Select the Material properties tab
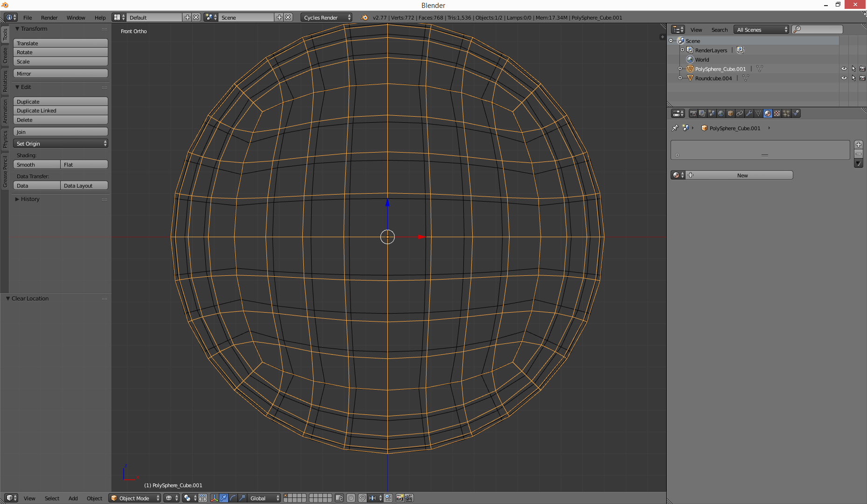The width and height of the screenshot is (867, 504). tap(768, 113)
